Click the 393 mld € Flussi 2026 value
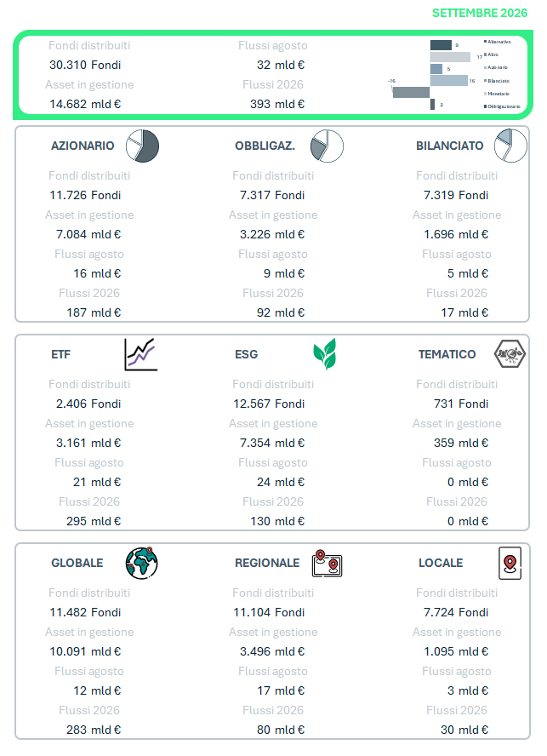The width and height of the screenshot is (547, 756). pos(277,104)
